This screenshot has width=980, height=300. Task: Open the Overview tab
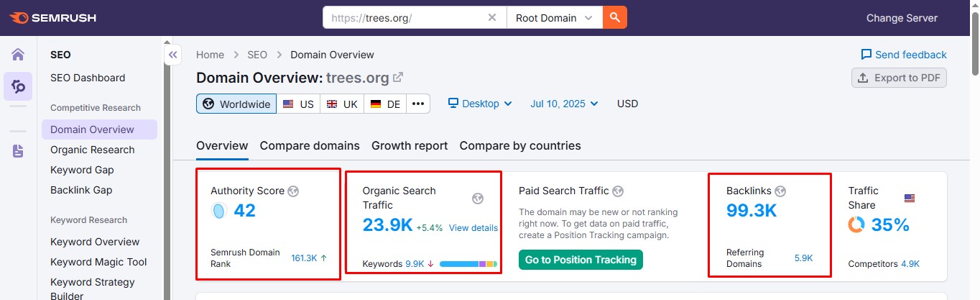tap(222, 146)
